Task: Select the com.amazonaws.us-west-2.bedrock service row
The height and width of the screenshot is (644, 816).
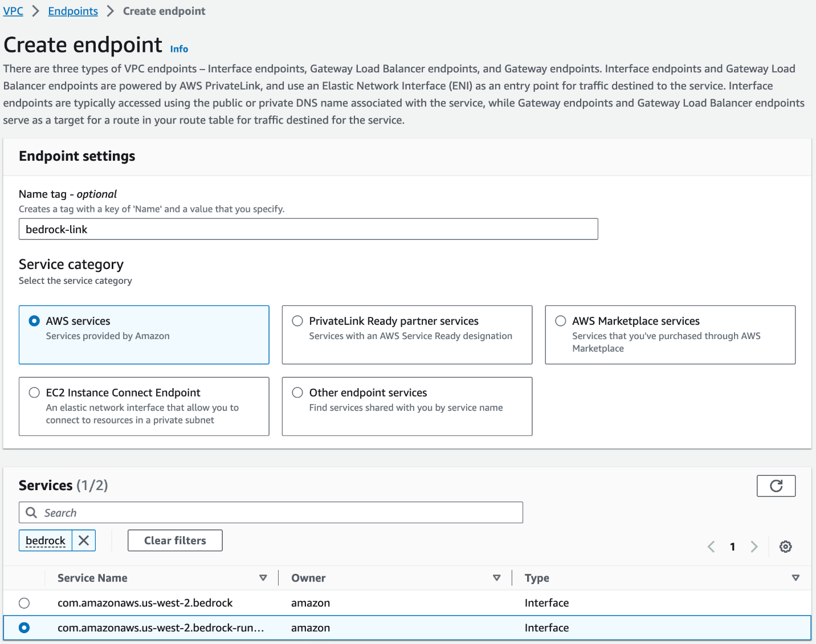Action: pyautogui.click(x=23, y=602)
